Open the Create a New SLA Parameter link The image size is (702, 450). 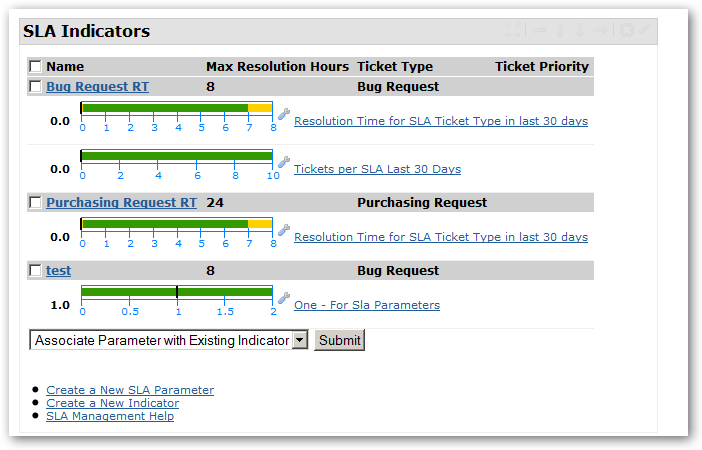130,390
